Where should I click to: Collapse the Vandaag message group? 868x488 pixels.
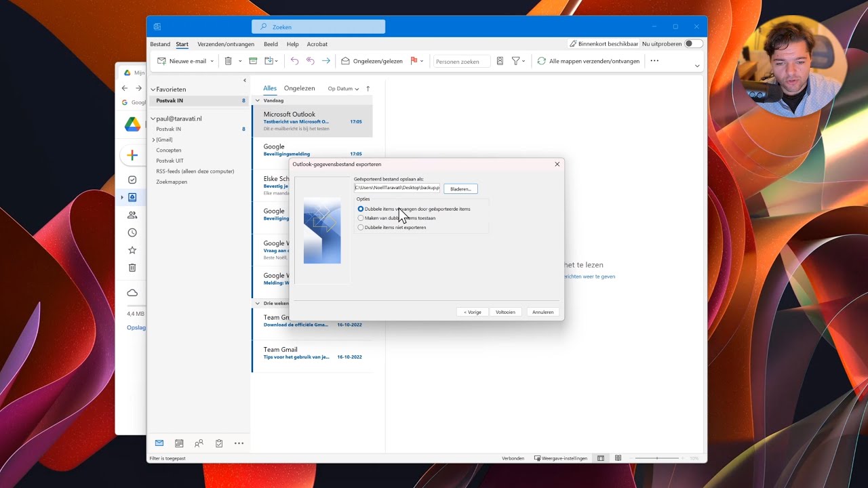pyautogui.click(x=257, y=100)
